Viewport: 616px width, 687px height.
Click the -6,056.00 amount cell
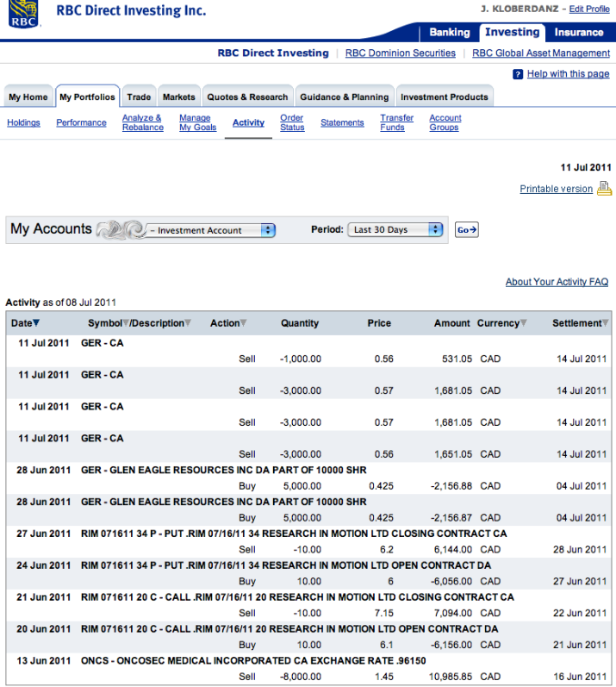[x=451, y=582]
